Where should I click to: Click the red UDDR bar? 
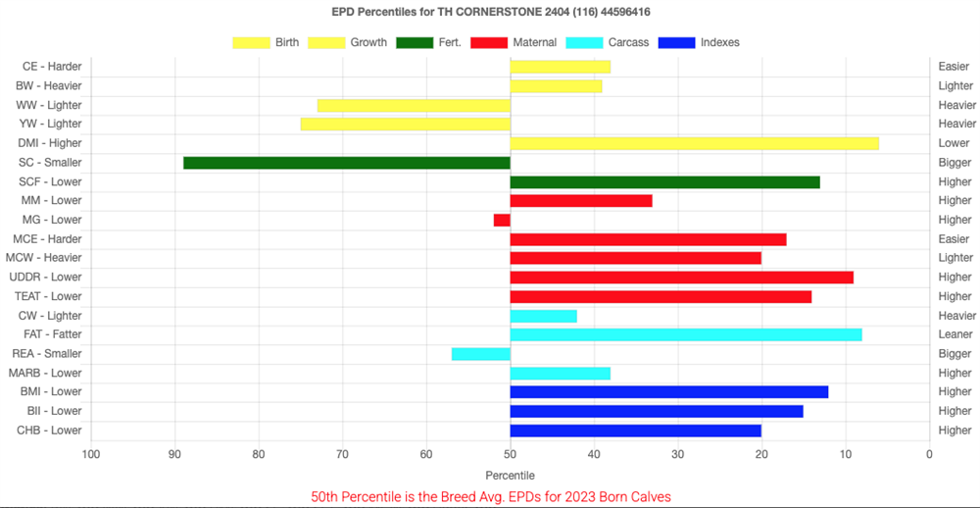682,278
